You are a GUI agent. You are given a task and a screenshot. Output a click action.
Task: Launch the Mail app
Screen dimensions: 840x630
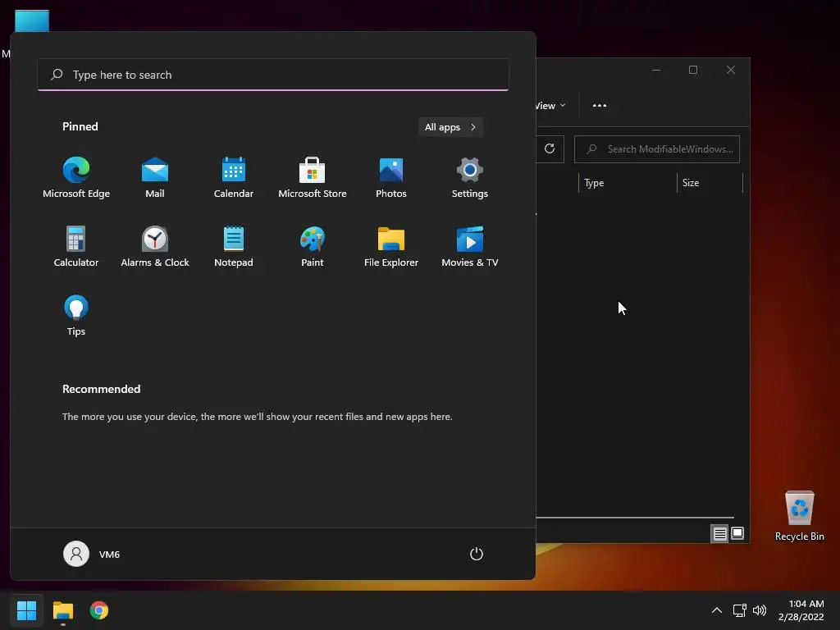155,178
